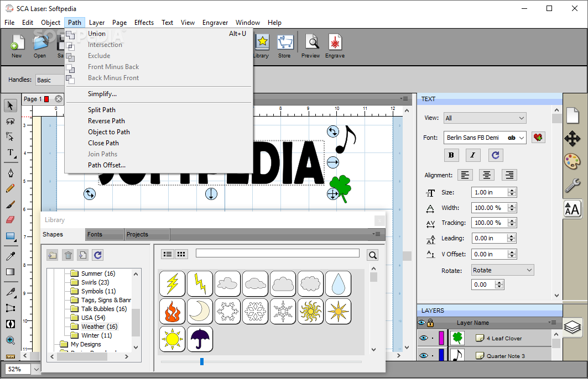The image size is (588, 379).
Task: Click the library trash Delete icon
Action: click(x=68, y=255)
